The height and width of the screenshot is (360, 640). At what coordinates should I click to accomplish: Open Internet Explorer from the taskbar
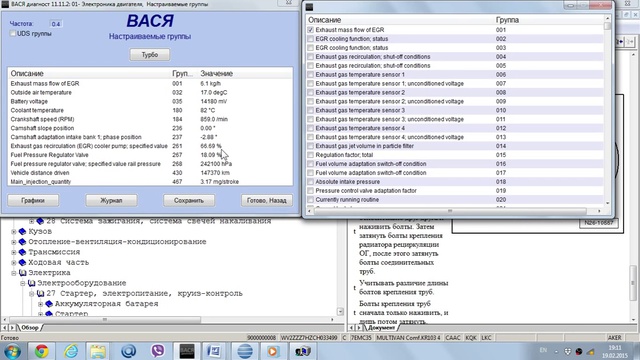[x=71, y=351]
